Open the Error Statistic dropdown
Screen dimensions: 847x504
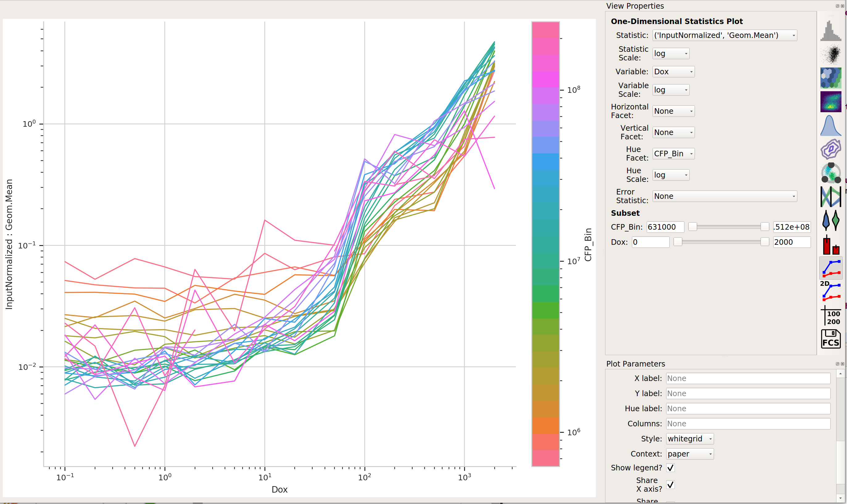click(x=725, y=196)
